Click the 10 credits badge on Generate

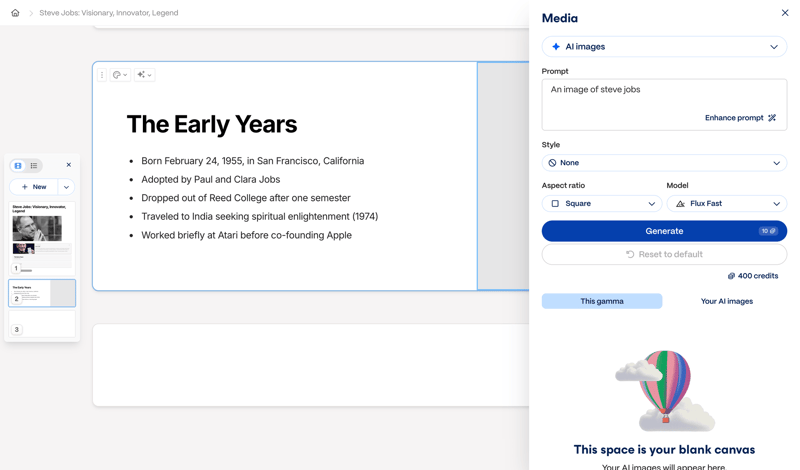point(768,231)
